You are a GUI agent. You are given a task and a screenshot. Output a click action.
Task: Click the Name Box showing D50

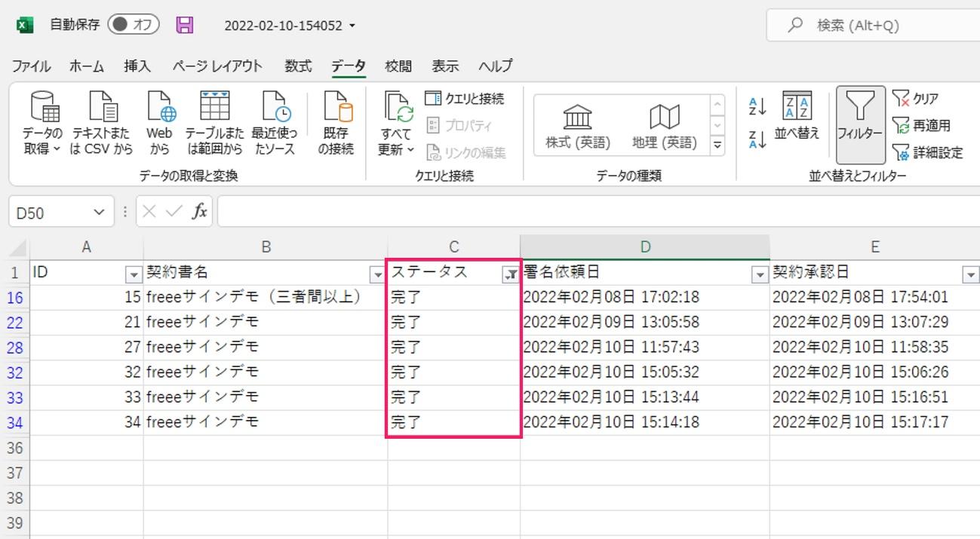point(50,213)
